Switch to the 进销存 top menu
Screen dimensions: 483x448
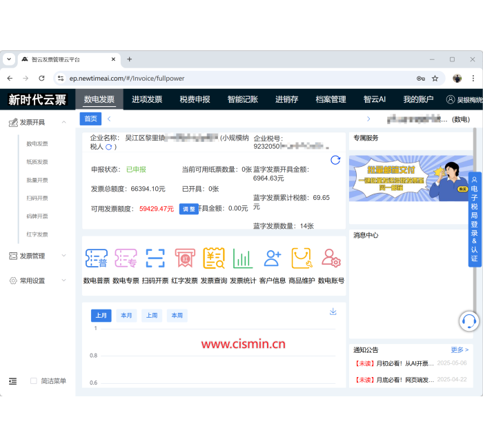coord(286,99)
